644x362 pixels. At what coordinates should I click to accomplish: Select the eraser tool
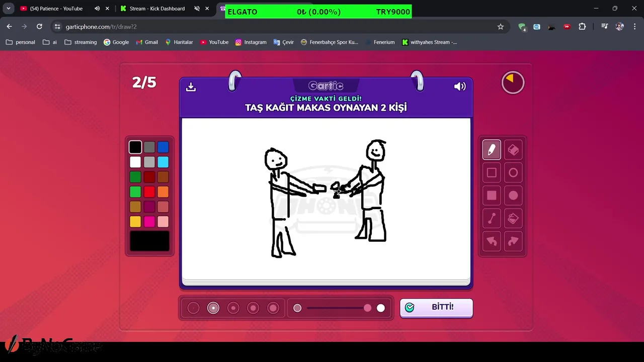(513, 150)
